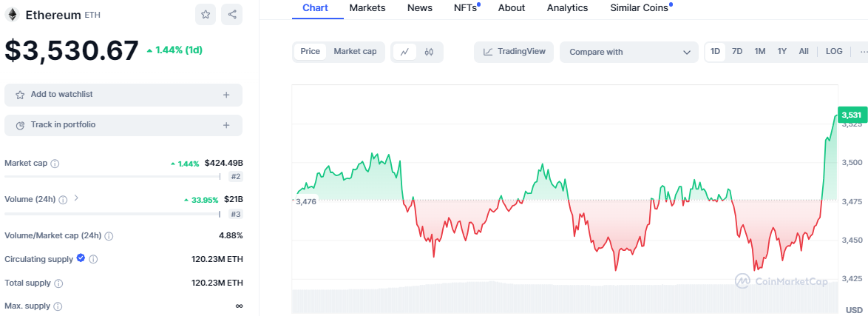Viewport: 868px width, 316px height.
Task: Select the Price chart toggle
Action: click(x=310, y=52)
